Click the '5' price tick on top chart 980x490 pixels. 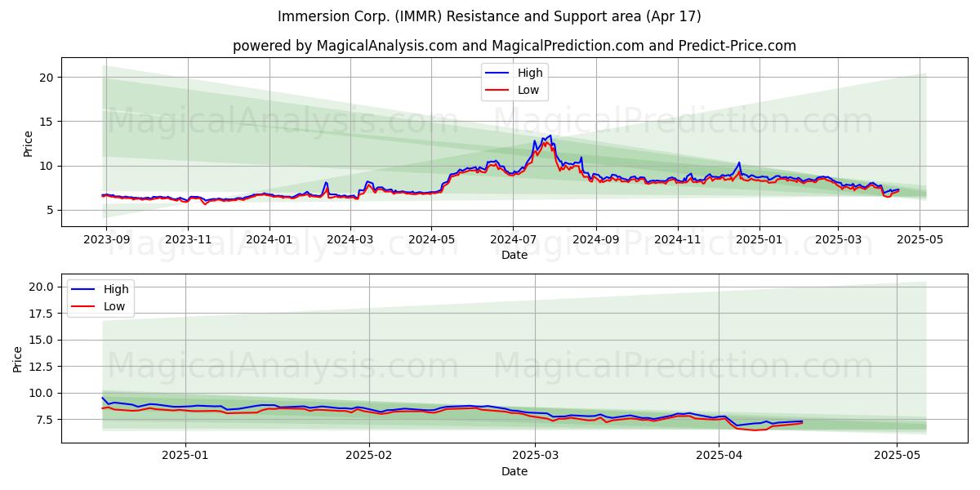tap(51, 210)
